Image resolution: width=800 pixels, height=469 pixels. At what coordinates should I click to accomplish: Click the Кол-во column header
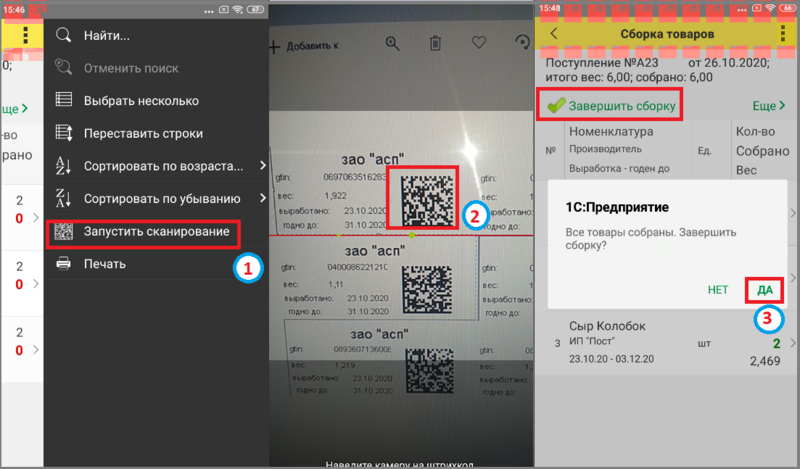click(x=755, y=132)
